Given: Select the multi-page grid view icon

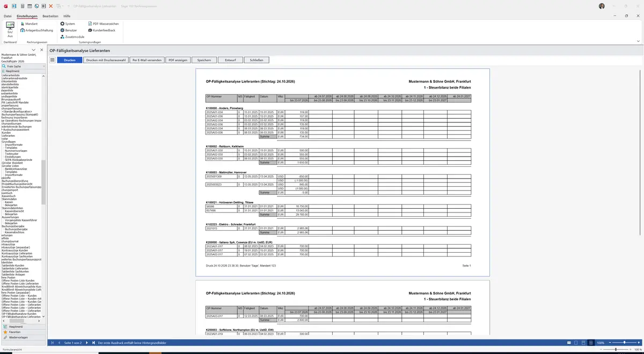Looking at the screenshot, I should pyautogui.click(x=591, y=343).
